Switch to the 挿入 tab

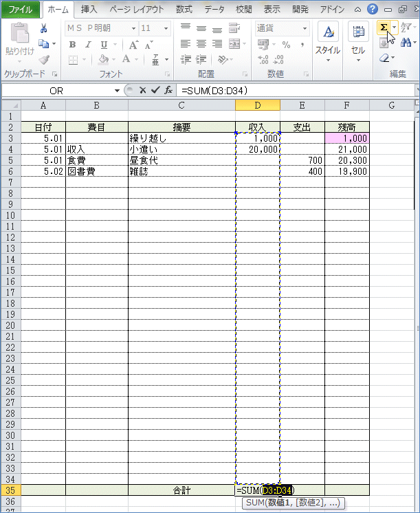89,10
